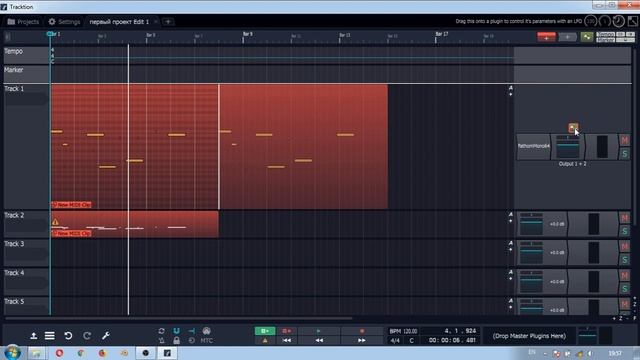Open Track 5 automation A button

click(510, 301)
